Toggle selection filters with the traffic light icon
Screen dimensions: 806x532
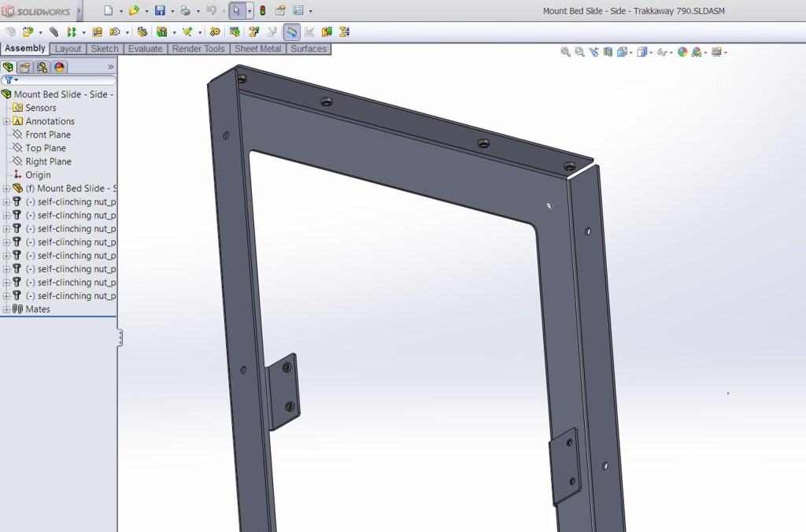click(264, 11)
